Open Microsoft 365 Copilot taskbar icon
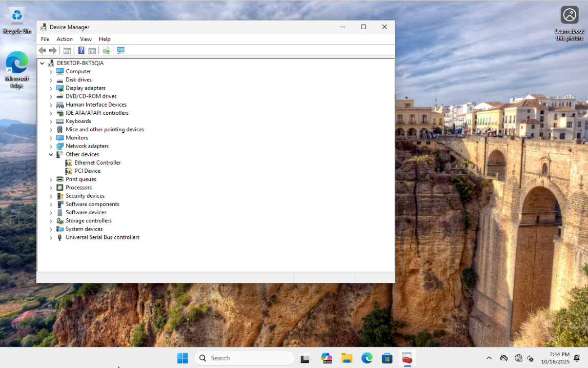588x368 pixels. [327, 358]
